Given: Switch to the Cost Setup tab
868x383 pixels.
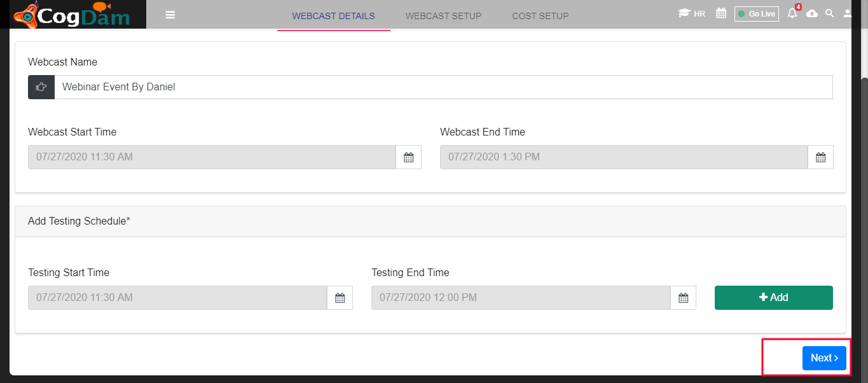Looking at the screenshot, I should coord(541,16).
